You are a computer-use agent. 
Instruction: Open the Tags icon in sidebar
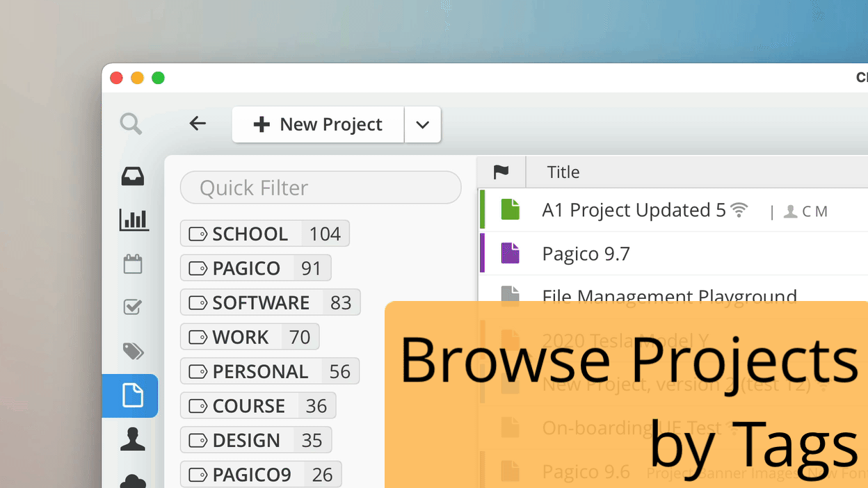[x=134, y=351]
